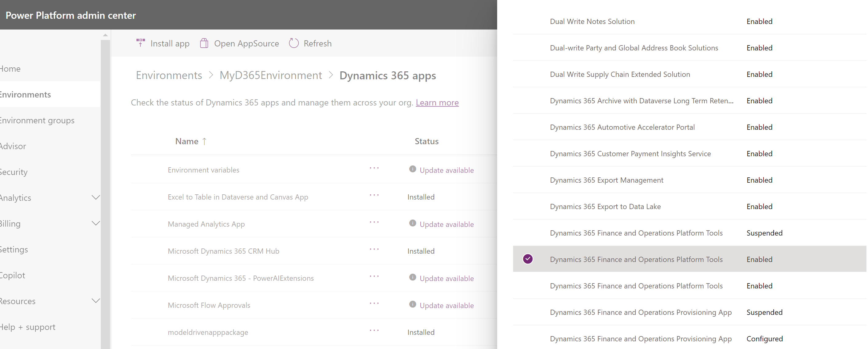Select Environments menu item in sidebar
This screenshot has width=868, height=349.
[25, 94]
